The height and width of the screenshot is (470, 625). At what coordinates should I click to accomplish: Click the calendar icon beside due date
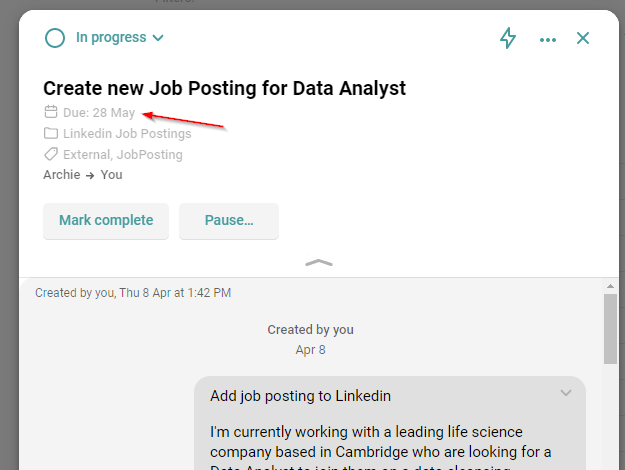tap(51, 112)
